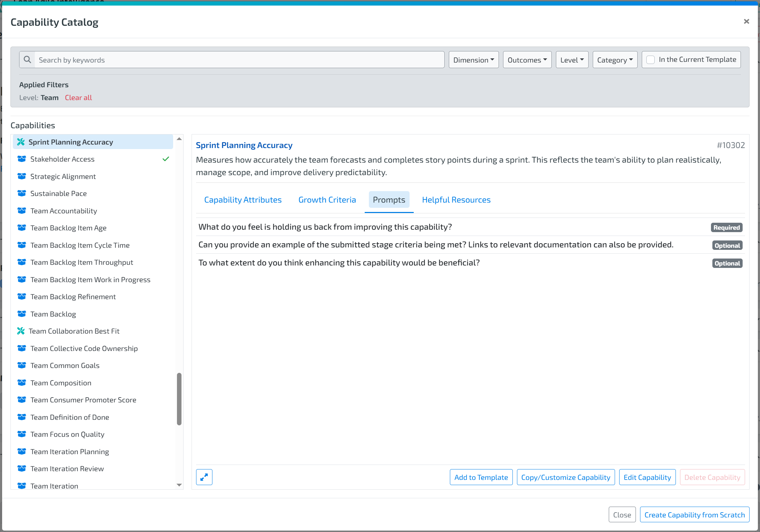
Task: Open the Category filter dropdown
Action: 615,60
